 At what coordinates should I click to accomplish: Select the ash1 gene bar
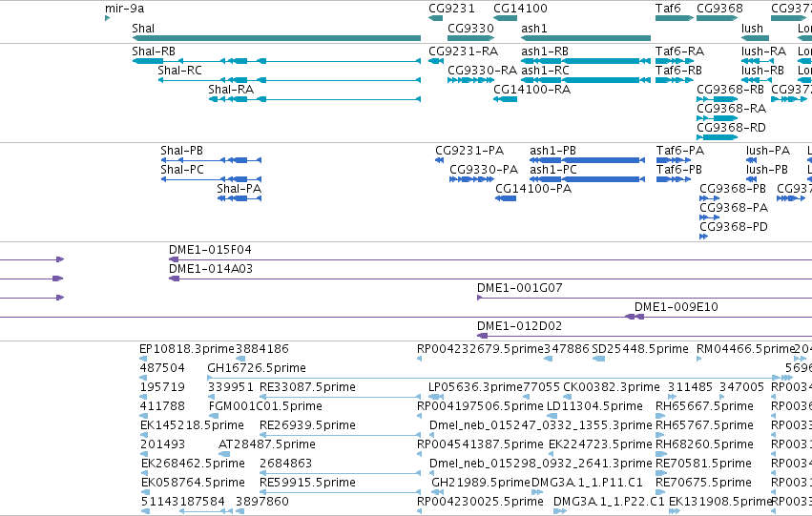(586, 38)
